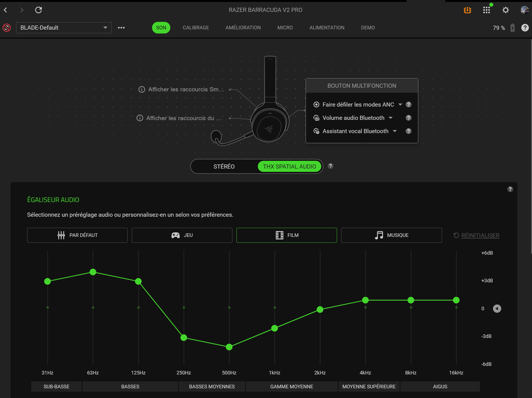The image size is (532, 398).
Task: Go forward with the right arrow
Action: [22, 10]
